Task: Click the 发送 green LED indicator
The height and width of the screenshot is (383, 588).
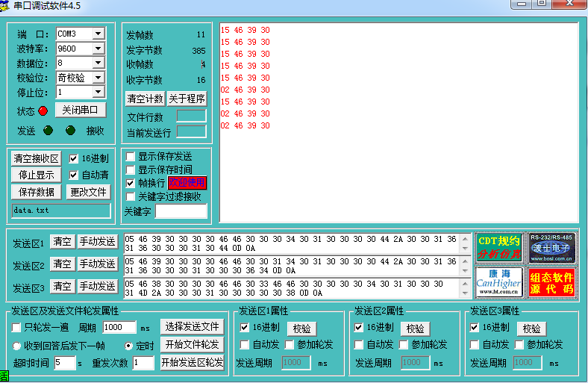Action: point(48,131)
